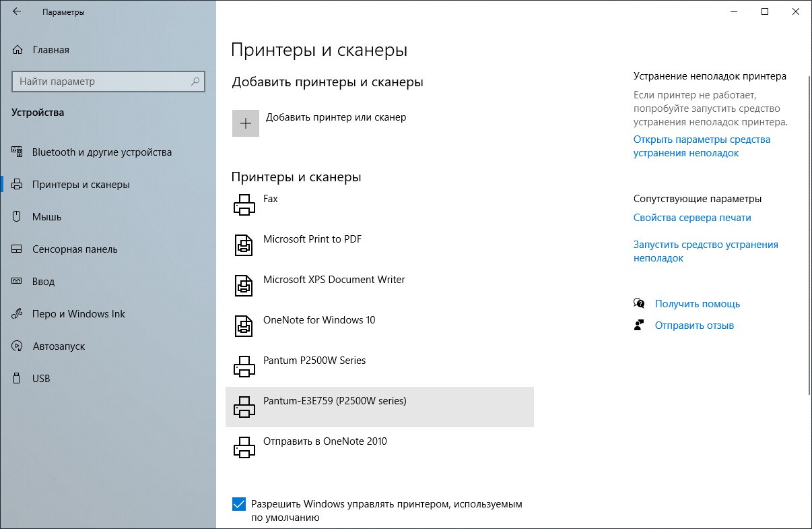Click the Pantum P2500W Series printer icon
The width and height of the screenshot is (812, 529).
coord(244,367)
